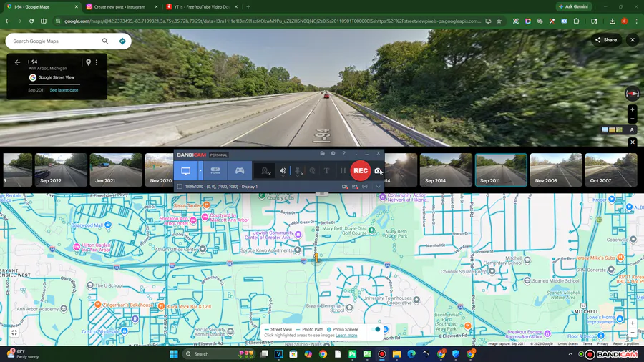Click map fullscreen expand icon

pos(14,333)
